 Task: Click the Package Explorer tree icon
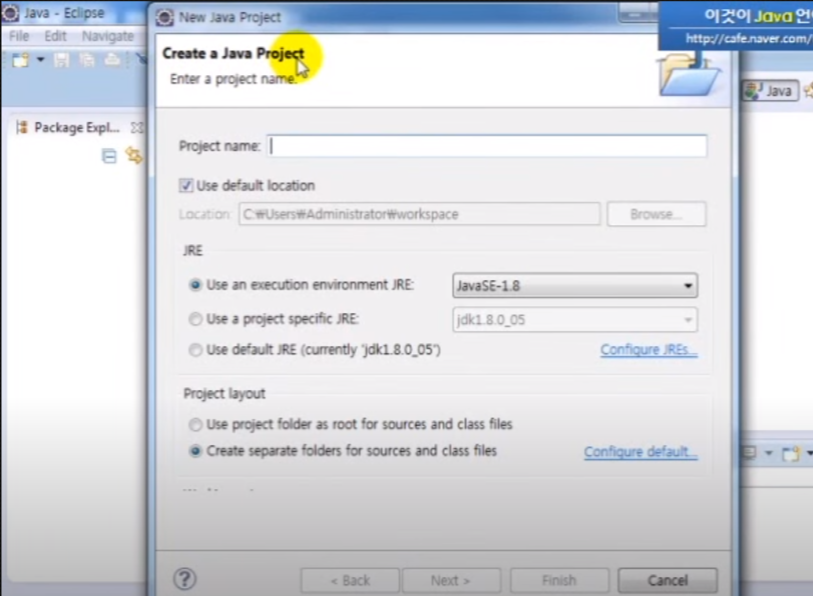click(x=22, y=128)
